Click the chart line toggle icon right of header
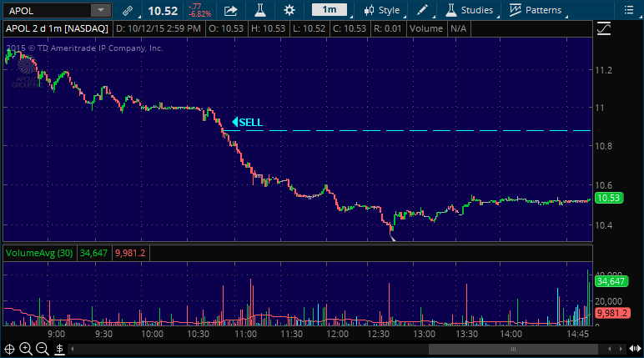Viewport: 644px width, 358px height. (604, 28)
